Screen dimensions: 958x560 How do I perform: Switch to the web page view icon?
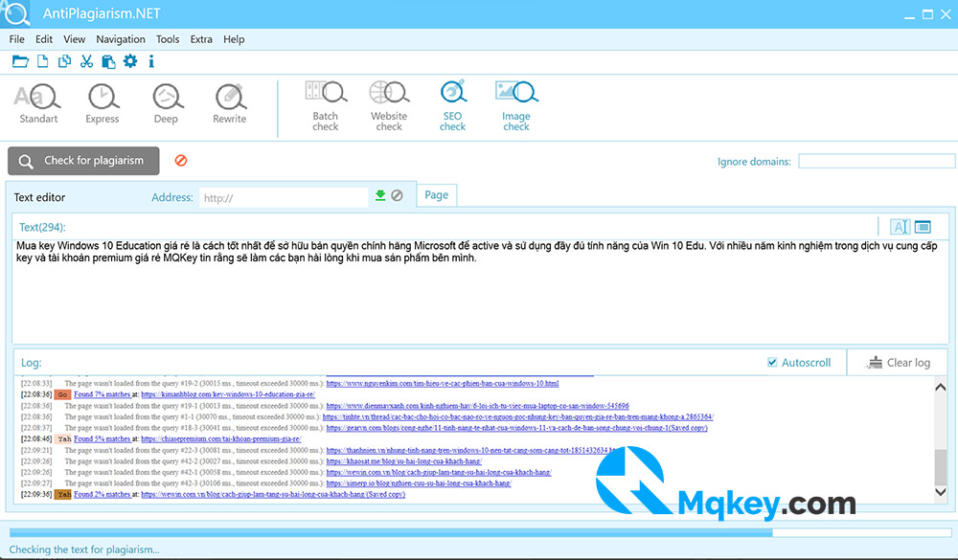point(923,227)
